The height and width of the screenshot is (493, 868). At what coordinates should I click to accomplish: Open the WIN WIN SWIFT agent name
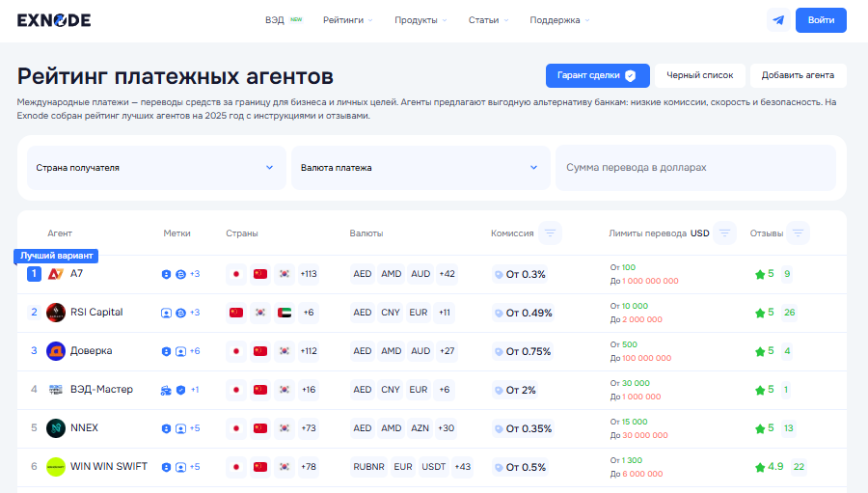(108, 466)
